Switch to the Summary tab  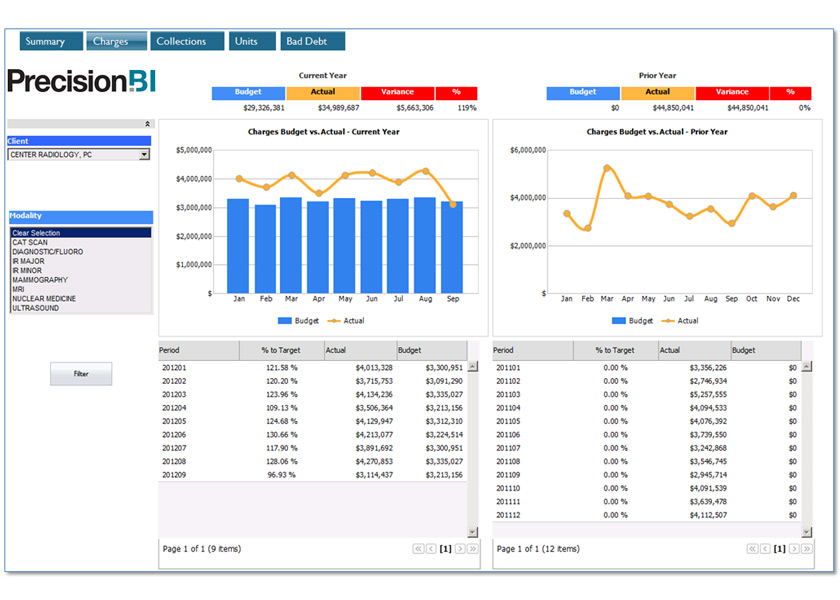tap(45, 41)
